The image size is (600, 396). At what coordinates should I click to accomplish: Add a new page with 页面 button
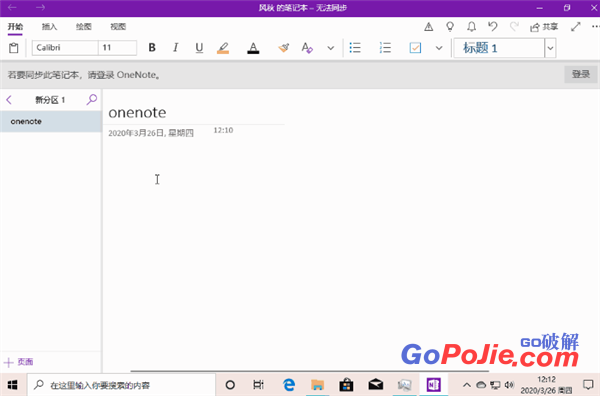click(x=18, y=362)
